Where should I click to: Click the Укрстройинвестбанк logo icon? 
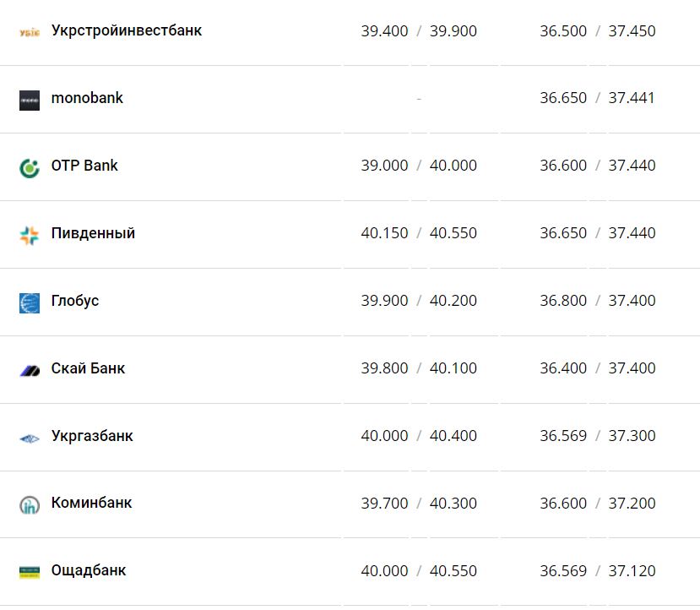(x=30, y=32)
